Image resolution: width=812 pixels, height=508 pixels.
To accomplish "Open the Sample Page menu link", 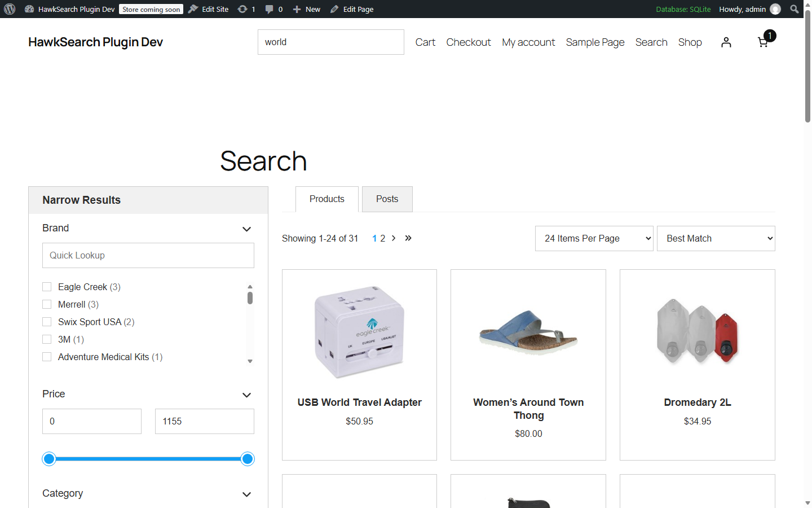I will tap(595, 42).
